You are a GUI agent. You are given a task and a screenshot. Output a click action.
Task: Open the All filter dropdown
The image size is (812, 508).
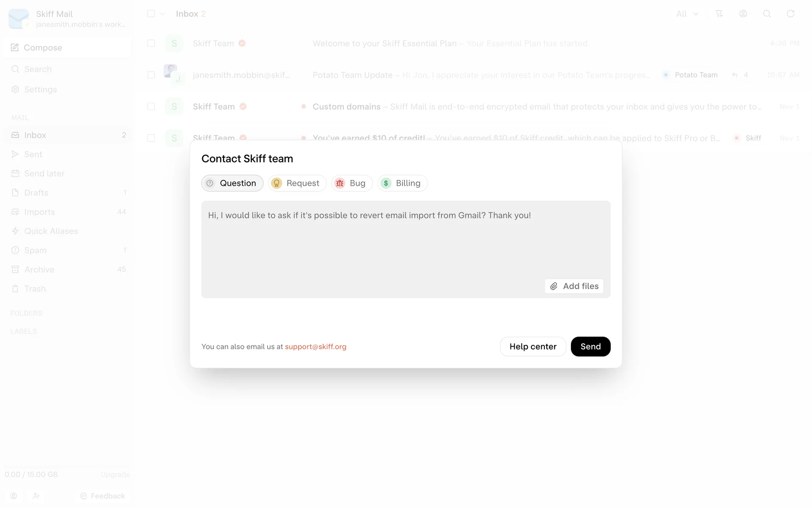pyautogui.click(x=687, y=14)
